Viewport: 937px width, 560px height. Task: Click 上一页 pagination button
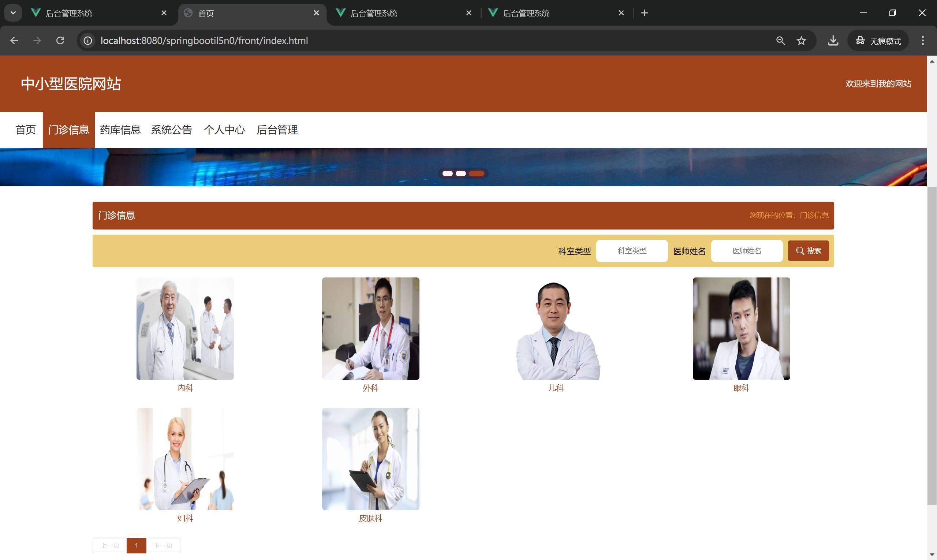(110, 545)
